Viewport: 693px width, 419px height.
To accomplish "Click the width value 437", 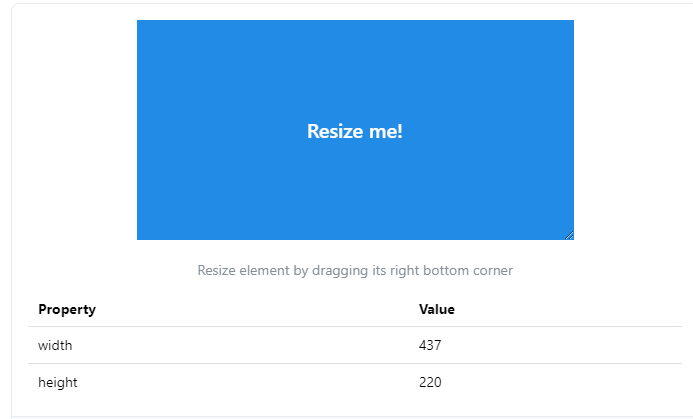I will point(430,345).
